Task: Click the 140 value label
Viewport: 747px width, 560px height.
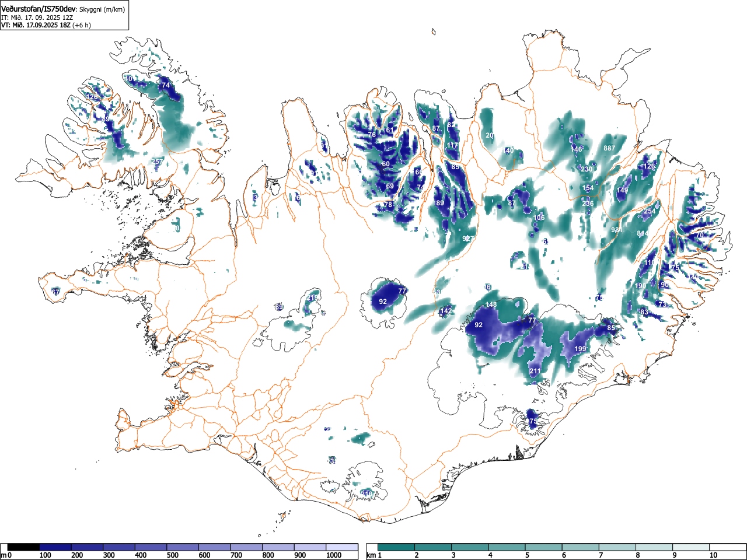Action: click(x=508, y=150)
